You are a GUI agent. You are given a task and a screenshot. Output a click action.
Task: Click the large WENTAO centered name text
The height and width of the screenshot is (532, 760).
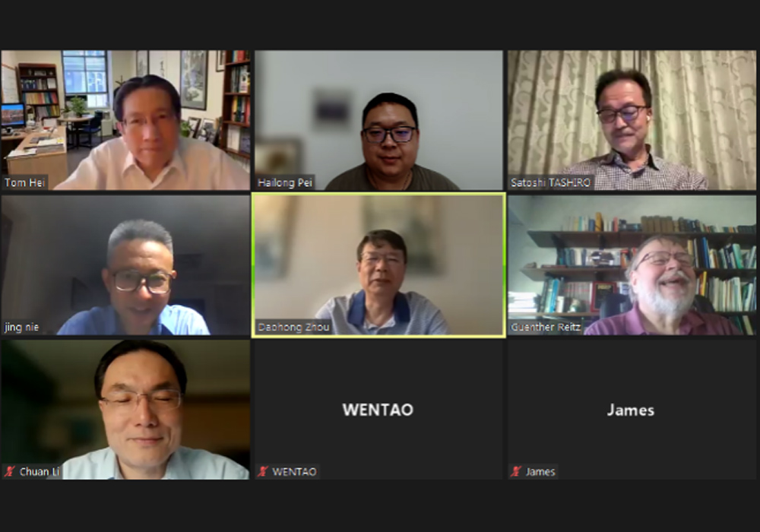pos(378,410)
